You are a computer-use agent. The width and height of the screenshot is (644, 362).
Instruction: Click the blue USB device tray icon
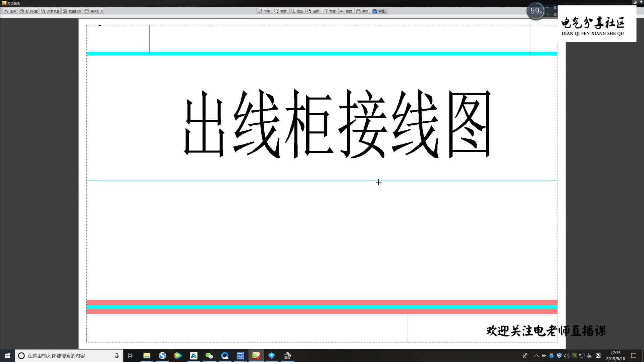point(551,356)
